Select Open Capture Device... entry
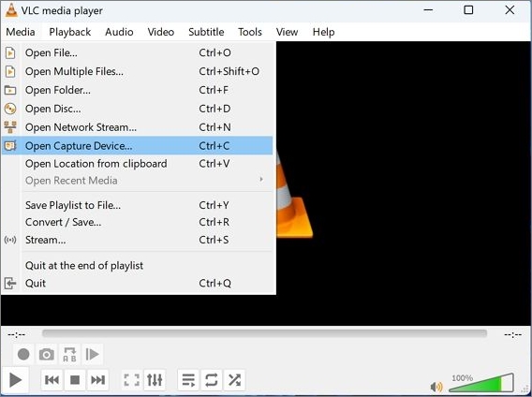This screenshot has height=397, width=532. (137, 146)
